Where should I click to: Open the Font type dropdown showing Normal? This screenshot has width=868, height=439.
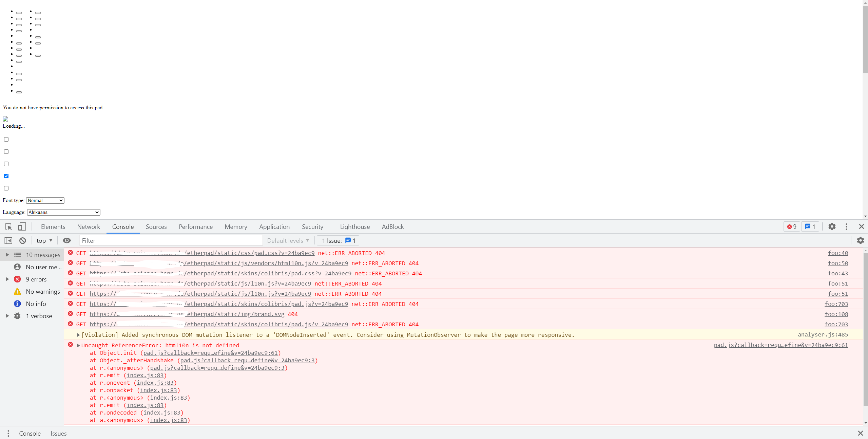45,200
